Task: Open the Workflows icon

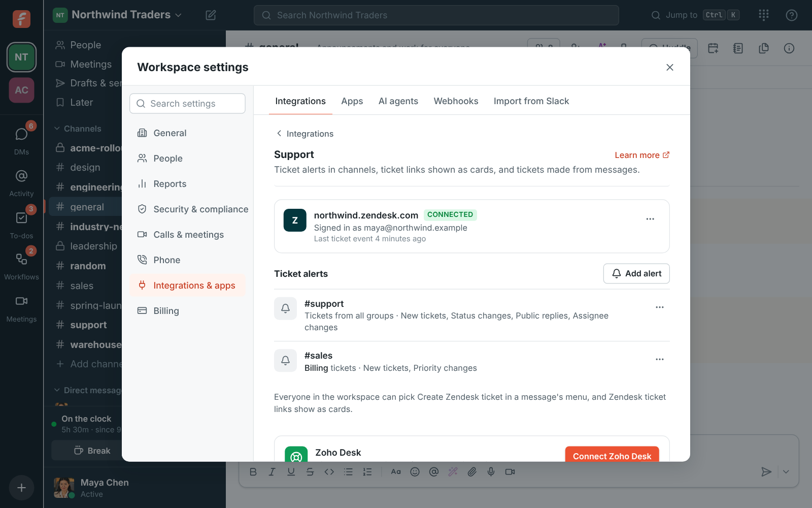Action: pyautogui.click(x=21, y=259)
